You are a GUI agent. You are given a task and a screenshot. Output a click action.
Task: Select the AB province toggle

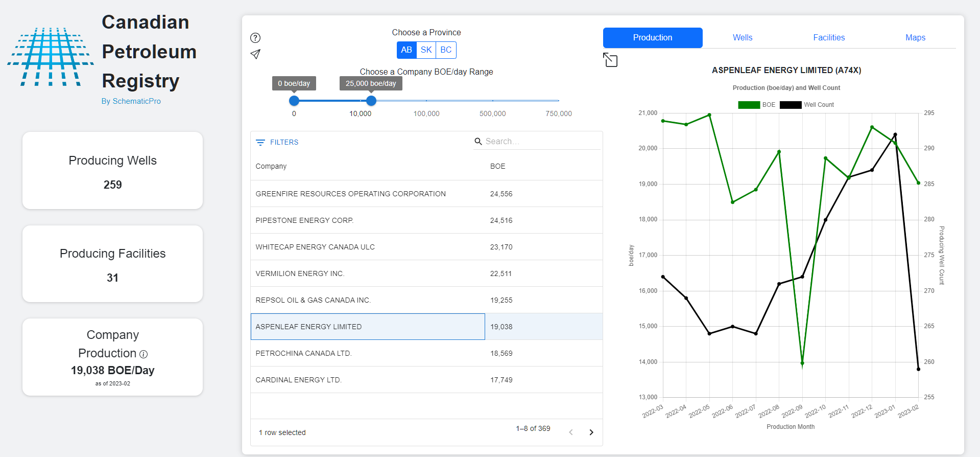pos(407,50)
